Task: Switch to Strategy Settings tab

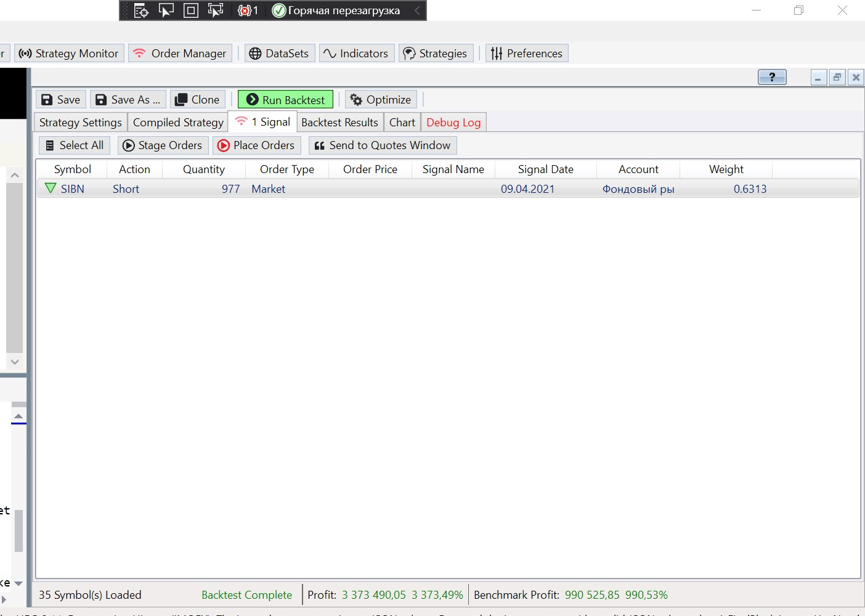Action: click(80, 123)
